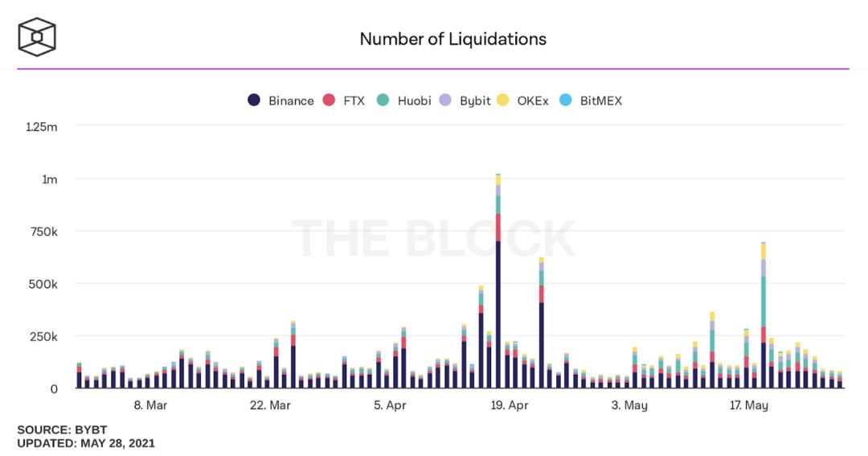Hide the Binance series via its label
Viewport: 868px width, 456px height.
click(291, 101)
